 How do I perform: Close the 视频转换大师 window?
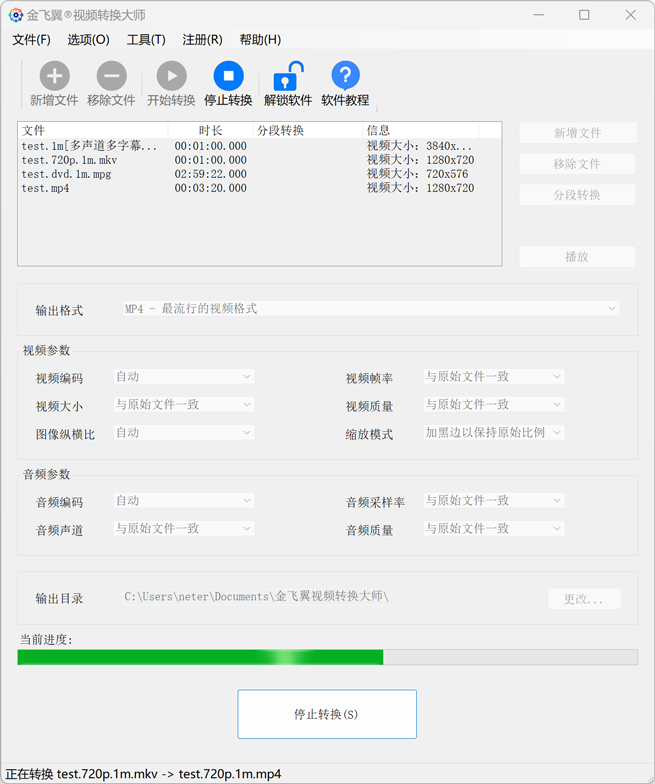[630, 15]
